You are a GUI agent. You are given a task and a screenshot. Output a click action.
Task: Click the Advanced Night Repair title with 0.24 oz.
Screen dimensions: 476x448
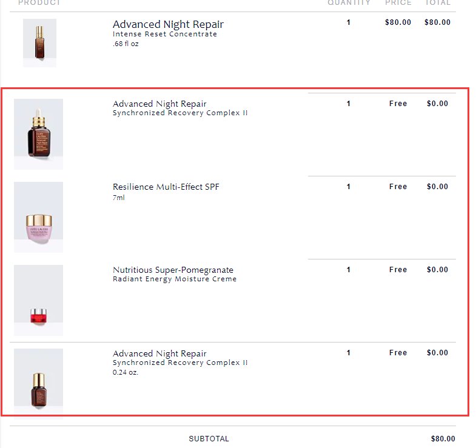(159, 353)
